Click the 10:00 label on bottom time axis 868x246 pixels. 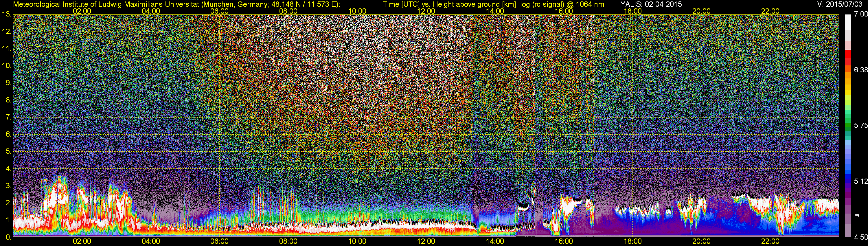tap(357, 242)
